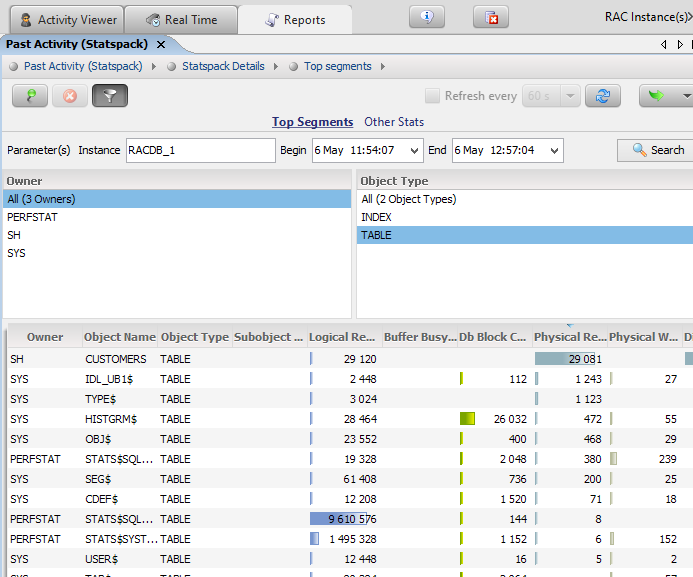Enable the Refresh every checkbox
The image size is (693, 577).
pyautogui.click(x=432, y=96)
